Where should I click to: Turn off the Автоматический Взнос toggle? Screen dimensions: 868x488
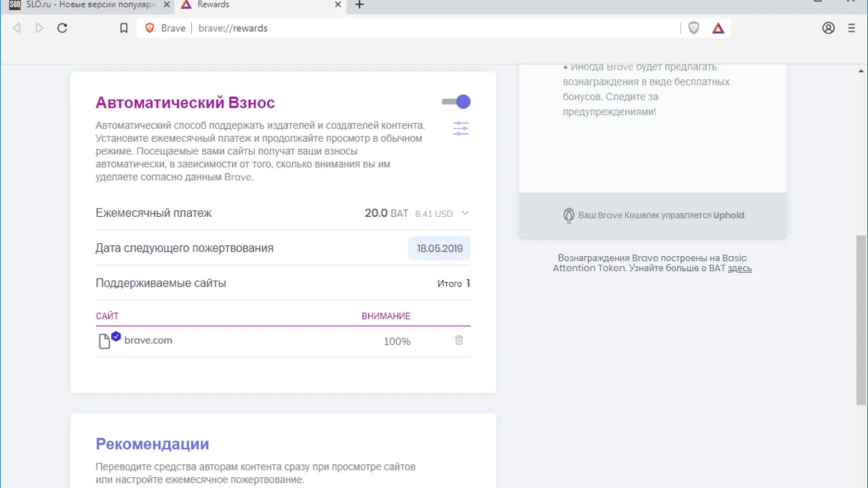click(x=456, y=102)
